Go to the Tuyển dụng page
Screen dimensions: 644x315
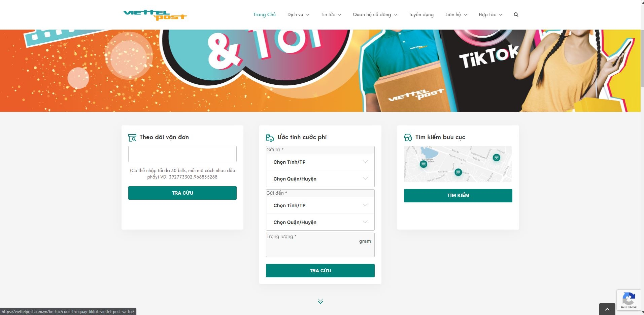(x=421, y=14)
